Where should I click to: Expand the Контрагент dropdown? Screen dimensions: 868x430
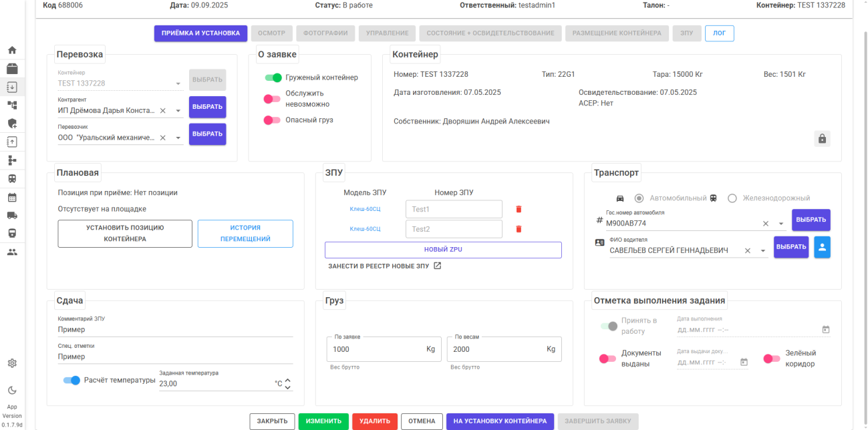click(x=178, y=111)
